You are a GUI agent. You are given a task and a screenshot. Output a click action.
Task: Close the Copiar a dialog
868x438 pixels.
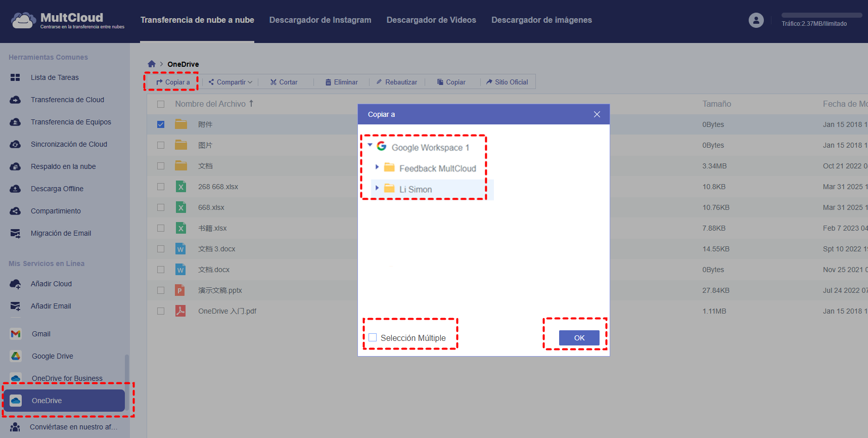[597, 114]
